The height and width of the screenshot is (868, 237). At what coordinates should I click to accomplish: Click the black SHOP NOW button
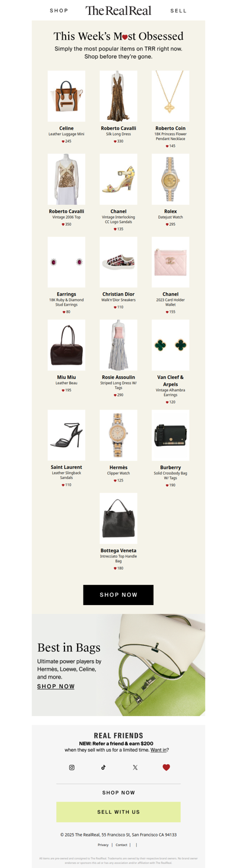pos(118,594)
